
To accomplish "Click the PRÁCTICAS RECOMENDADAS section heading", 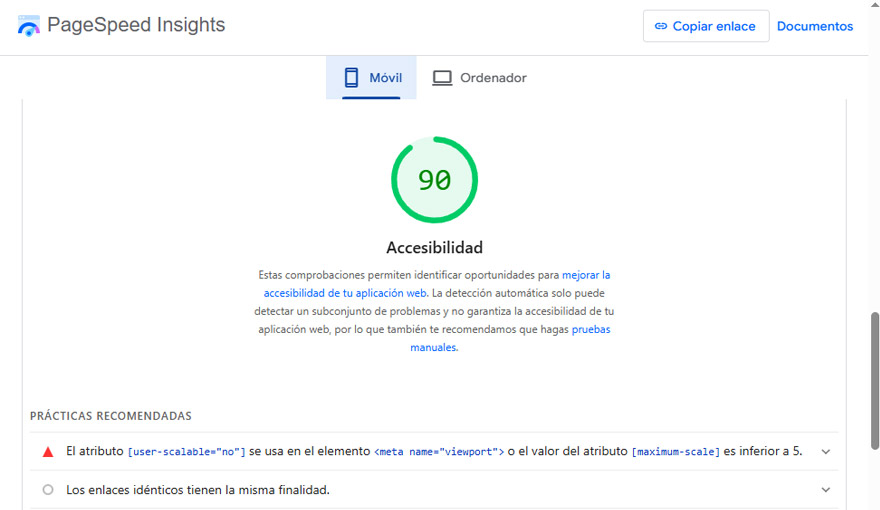I will tap(110, 416).
